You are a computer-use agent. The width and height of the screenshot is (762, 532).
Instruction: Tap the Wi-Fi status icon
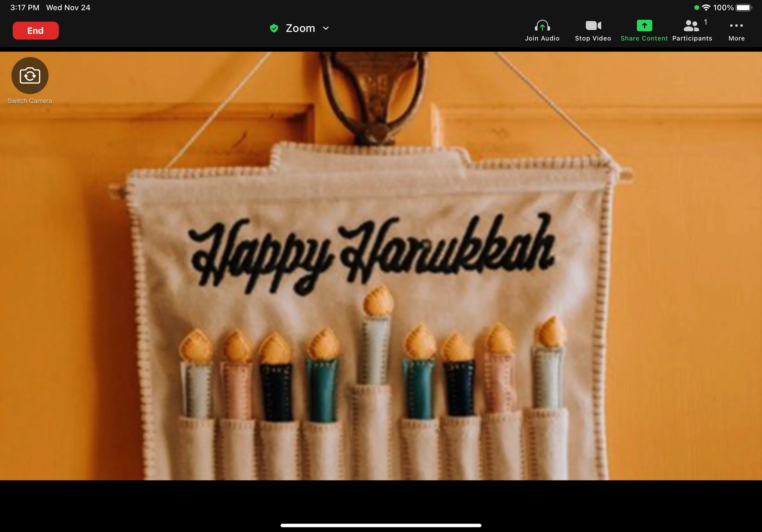pyautogui.click(x=706, y=8)
